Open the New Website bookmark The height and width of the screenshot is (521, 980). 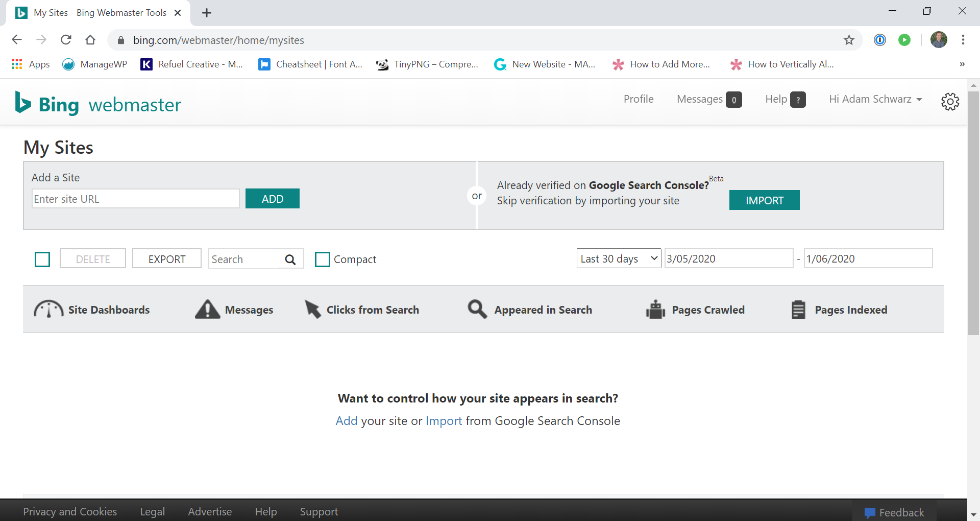coord(545,64)
